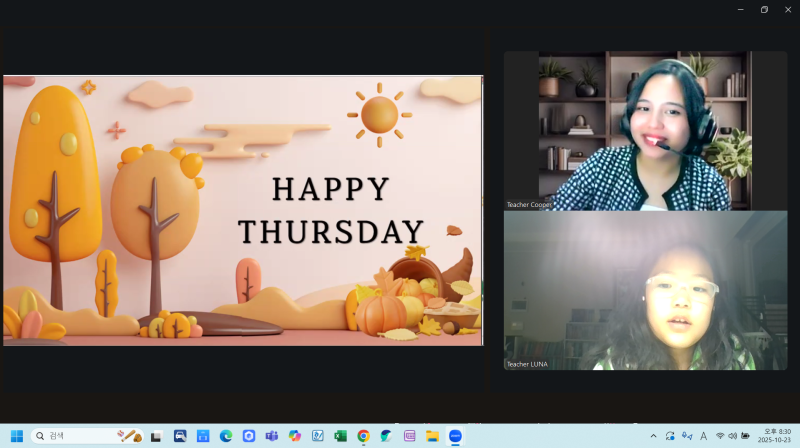Open the clock and date flyout
Screen dimensions: 800x448
pos(776,436)
